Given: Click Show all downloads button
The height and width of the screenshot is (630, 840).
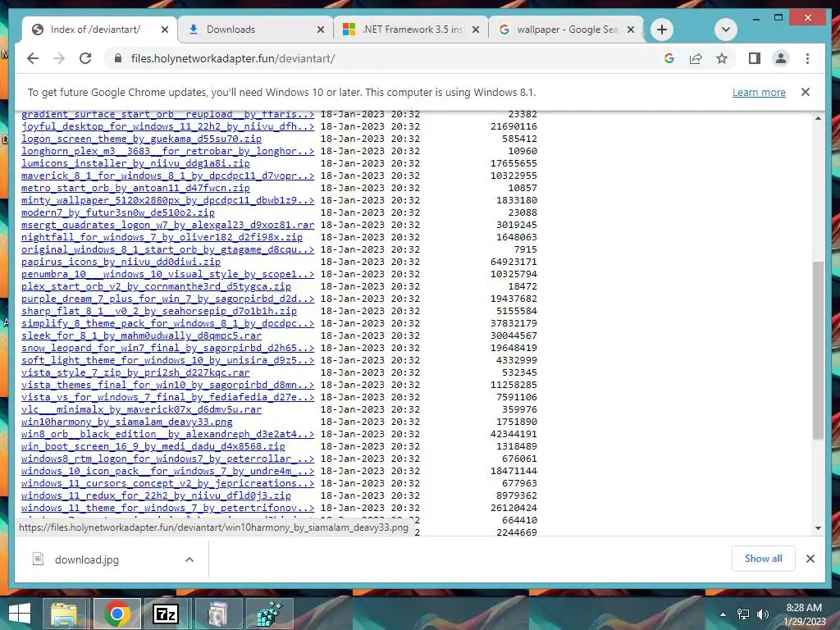Looking at the screenshot, I should click(764, 559).
